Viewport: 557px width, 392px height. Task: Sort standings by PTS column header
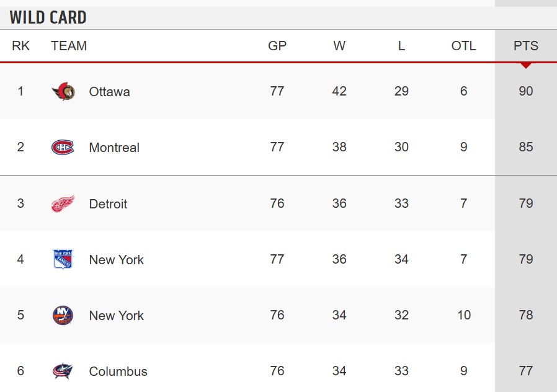(526, 46)
